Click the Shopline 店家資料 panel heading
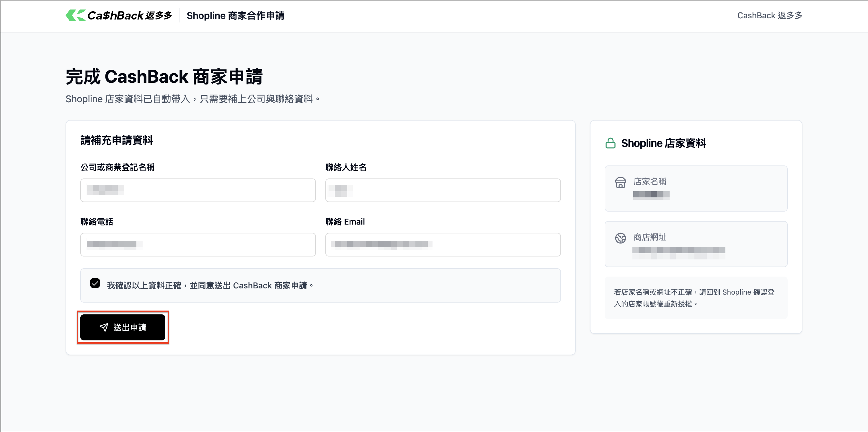Screen dimensions: 868x432 (663, 143)
